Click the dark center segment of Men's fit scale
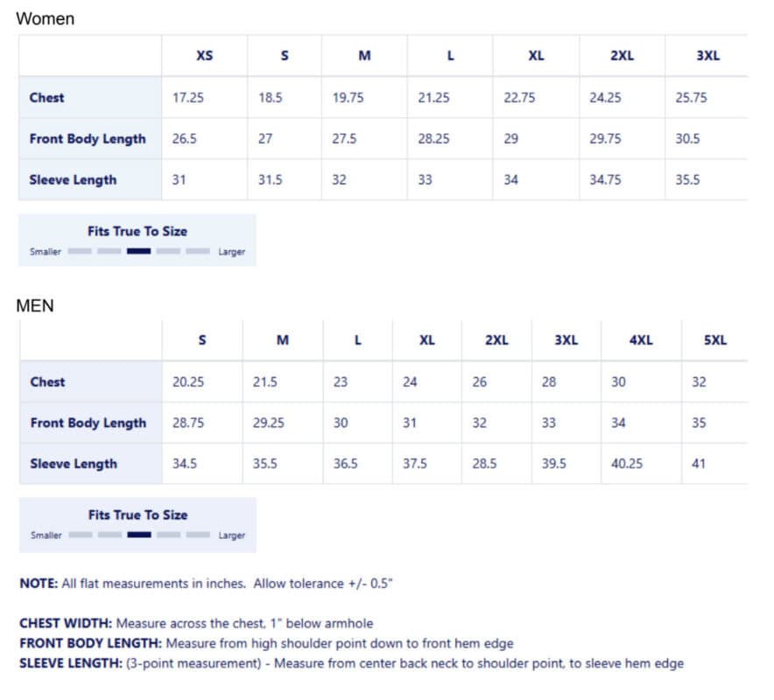774x700 pixels. tap(139, 535)
